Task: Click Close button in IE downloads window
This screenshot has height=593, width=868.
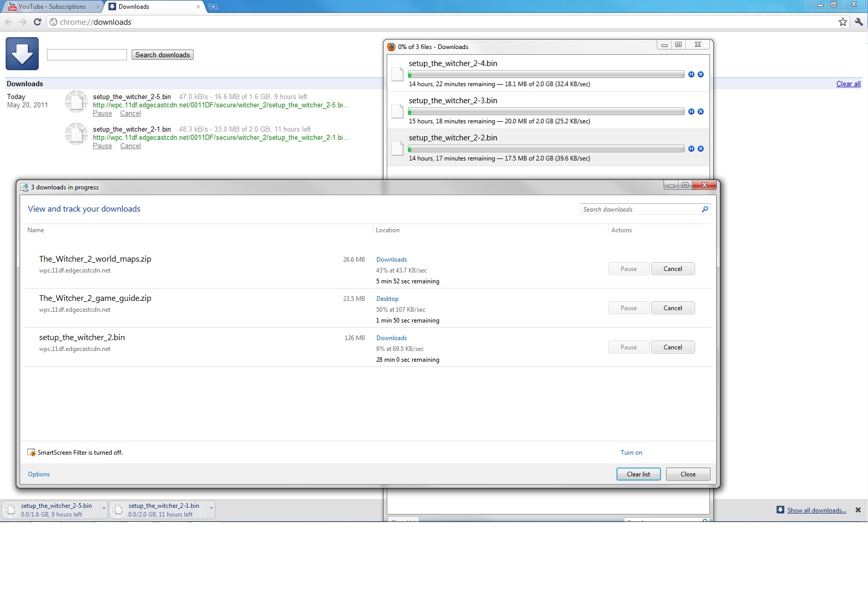Action: [x=688, y=474]
